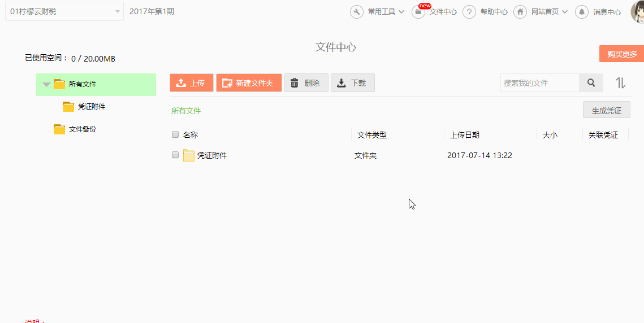Click the 关联凭证 column header
Image resolution: width=644 pixels, height=323 pixels.
pyautogui.click(x=603, y=135)
